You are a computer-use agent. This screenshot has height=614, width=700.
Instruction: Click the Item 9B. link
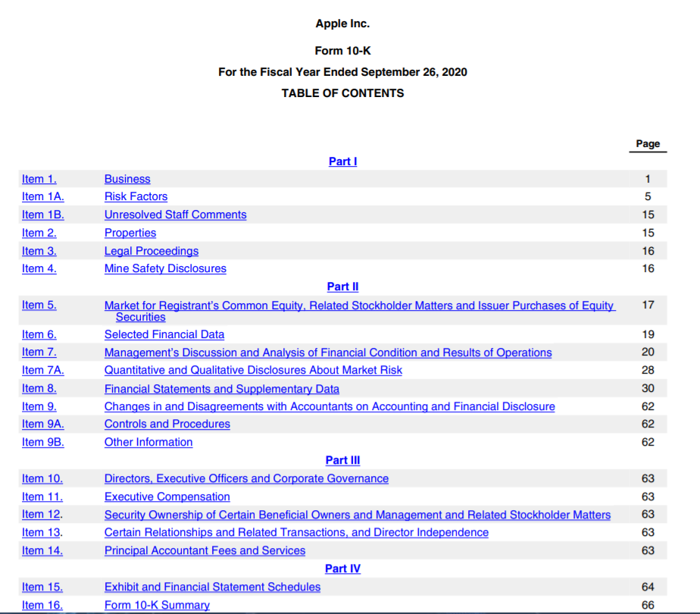(x=43, y=442)
